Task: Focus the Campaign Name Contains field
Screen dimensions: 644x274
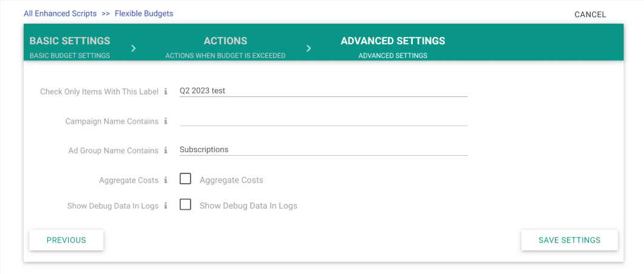Action: (x=324, y=120)
